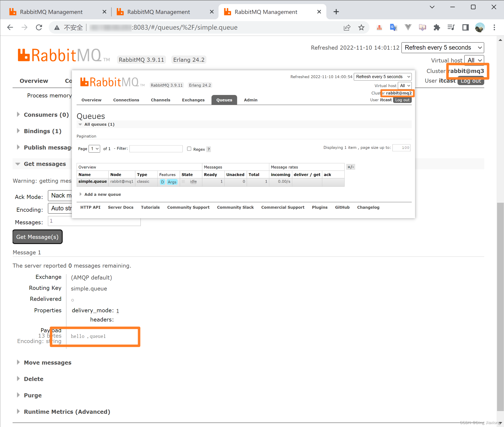The width and height of the screenshot is (504, 427).
Task: Click the RabbitMQ logo in the overlaid mq2 page
Action: (x=112, y=82)
